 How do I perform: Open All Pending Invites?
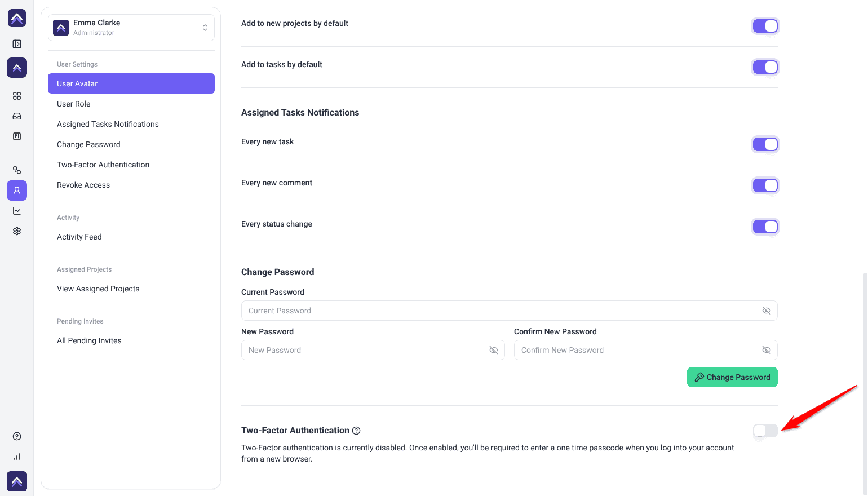click(131, 340)
